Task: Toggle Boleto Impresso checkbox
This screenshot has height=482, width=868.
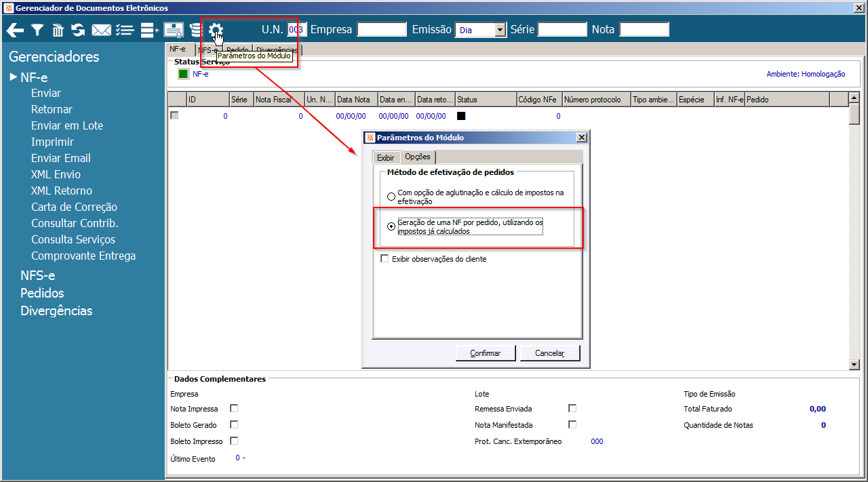Action: pyautogui.click(x=234, y=441)
